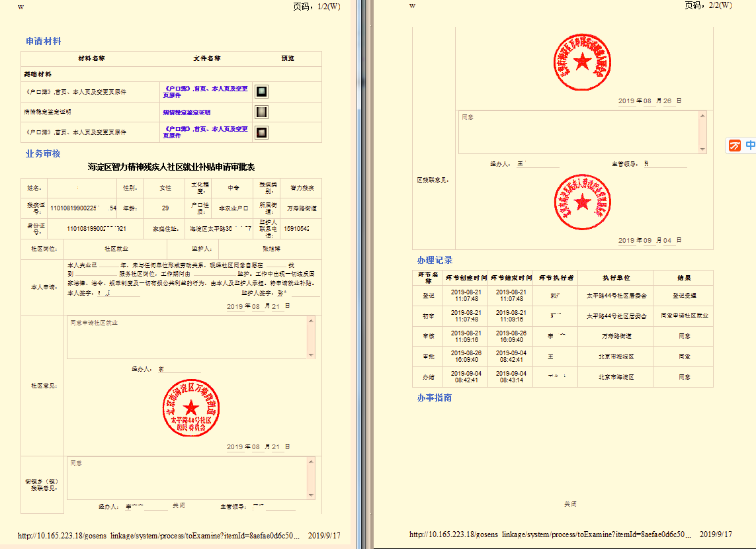
Task: Jump to 办理记录 section heading
Action: click(x=435, y=260)
